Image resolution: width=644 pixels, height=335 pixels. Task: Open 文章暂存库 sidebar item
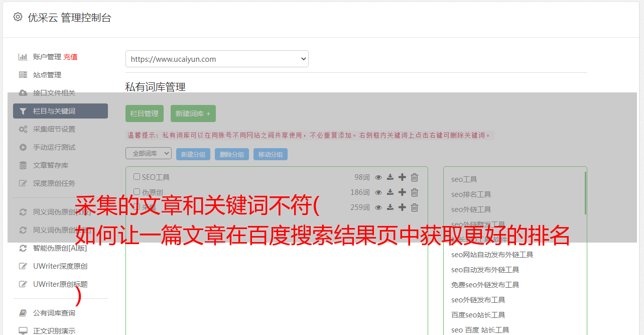51,165
